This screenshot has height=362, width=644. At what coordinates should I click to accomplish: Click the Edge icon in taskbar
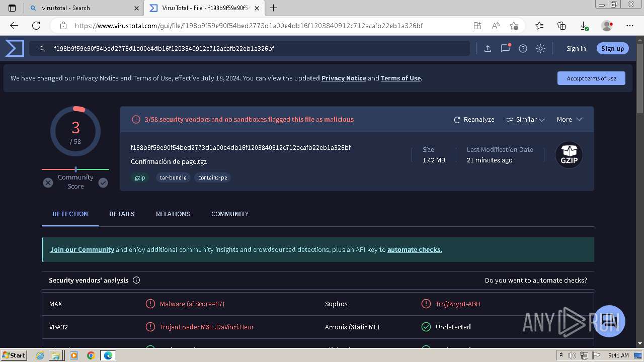click(x=108, y=355)
